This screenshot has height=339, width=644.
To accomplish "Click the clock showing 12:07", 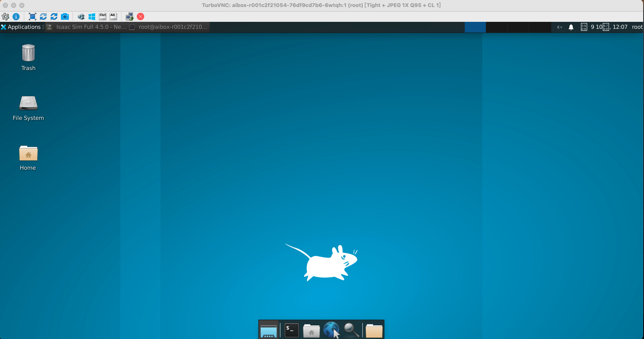I will [x=620, y=27].
